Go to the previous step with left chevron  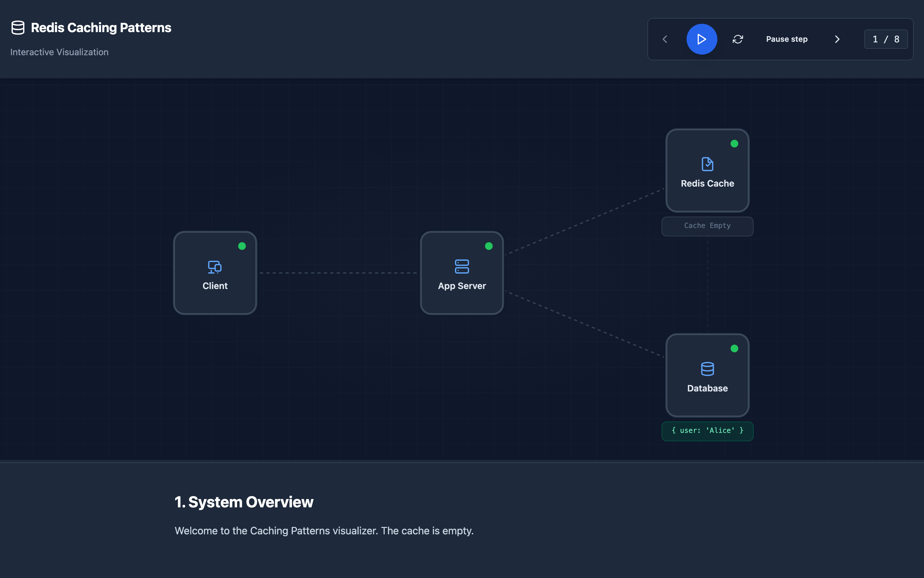665,39
